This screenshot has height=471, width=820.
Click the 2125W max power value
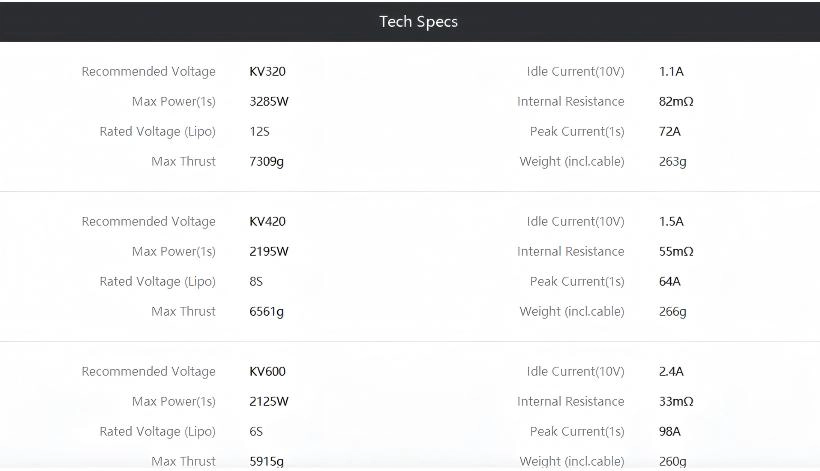click(x=269, y=402)
